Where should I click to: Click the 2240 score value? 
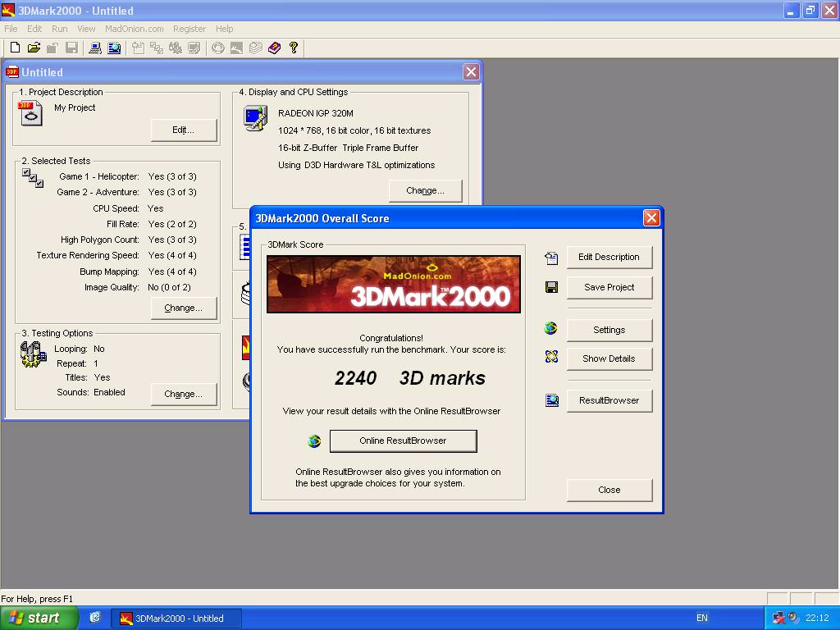coord(356,378)
